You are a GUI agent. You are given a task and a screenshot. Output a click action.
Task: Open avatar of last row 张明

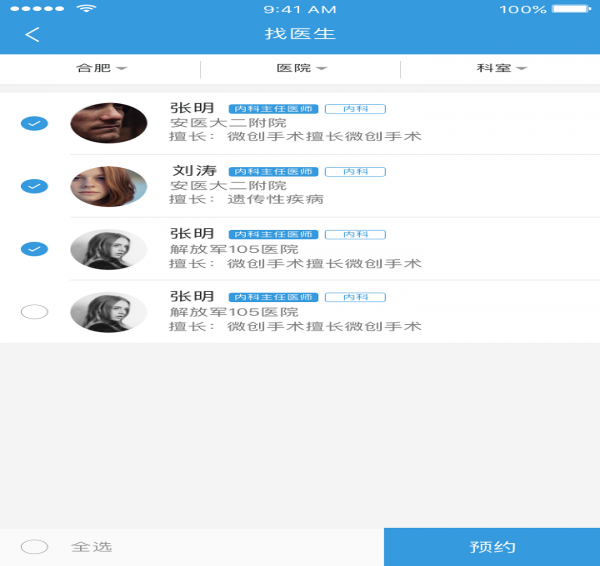(x=109, y=312)
